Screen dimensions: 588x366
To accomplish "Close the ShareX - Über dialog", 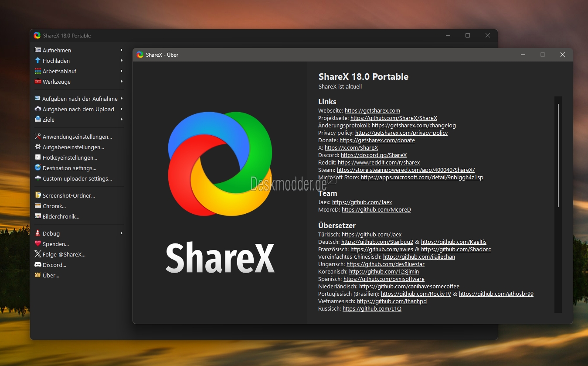I will coord(563,55).
